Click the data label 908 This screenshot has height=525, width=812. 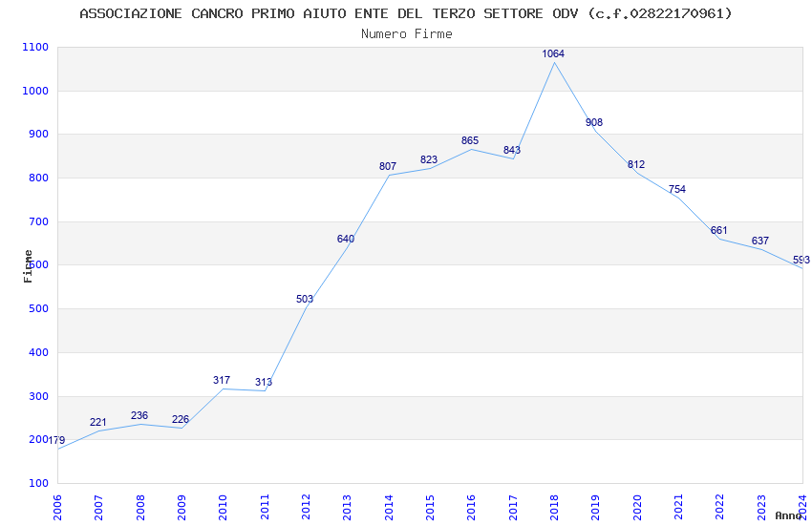pos(594,122)
